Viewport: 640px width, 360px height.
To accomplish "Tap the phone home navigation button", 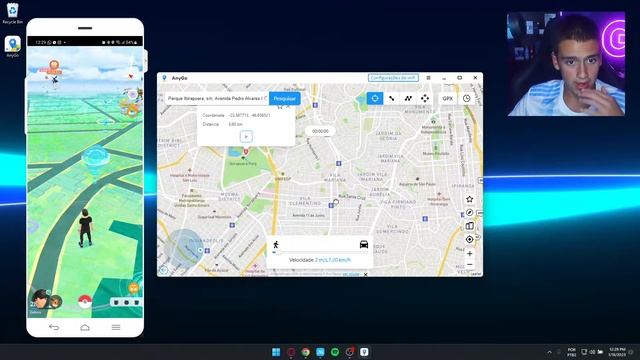I will coord(85,327).
